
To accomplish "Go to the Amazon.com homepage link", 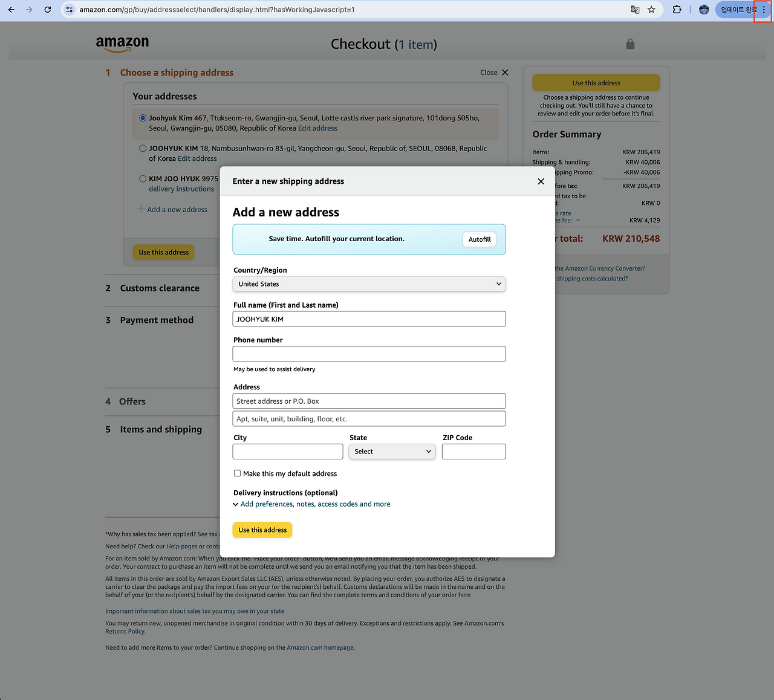I will click(x=320, y=648).
